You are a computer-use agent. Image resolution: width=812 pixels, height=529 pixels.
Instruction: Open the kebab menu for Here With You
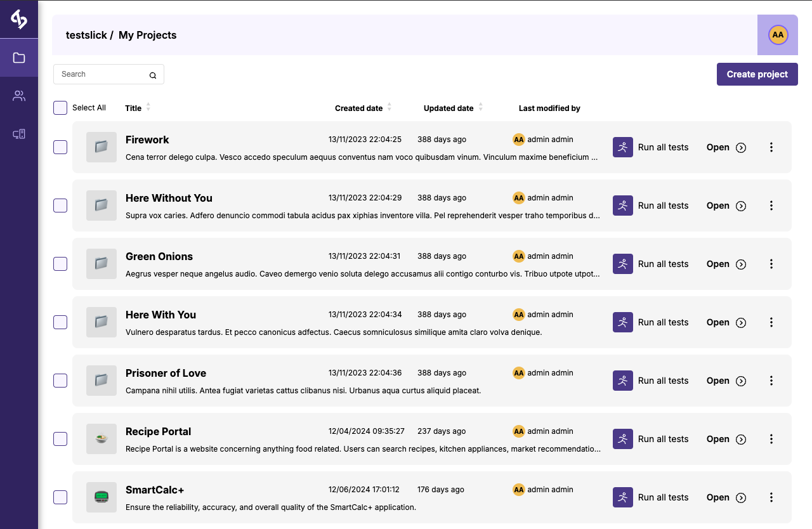pos(771,322)
